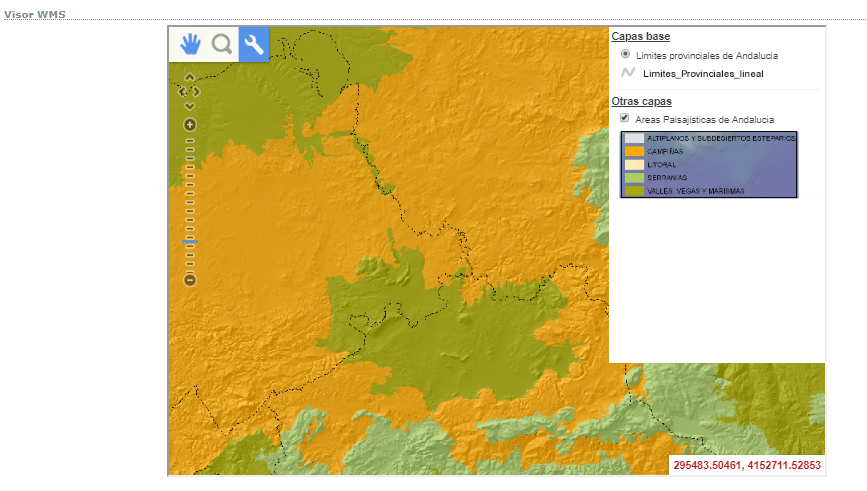Select Limites provinciales de Andalucia radio button
The width and height of the screenshot is (867, 491).
[626, 55]
